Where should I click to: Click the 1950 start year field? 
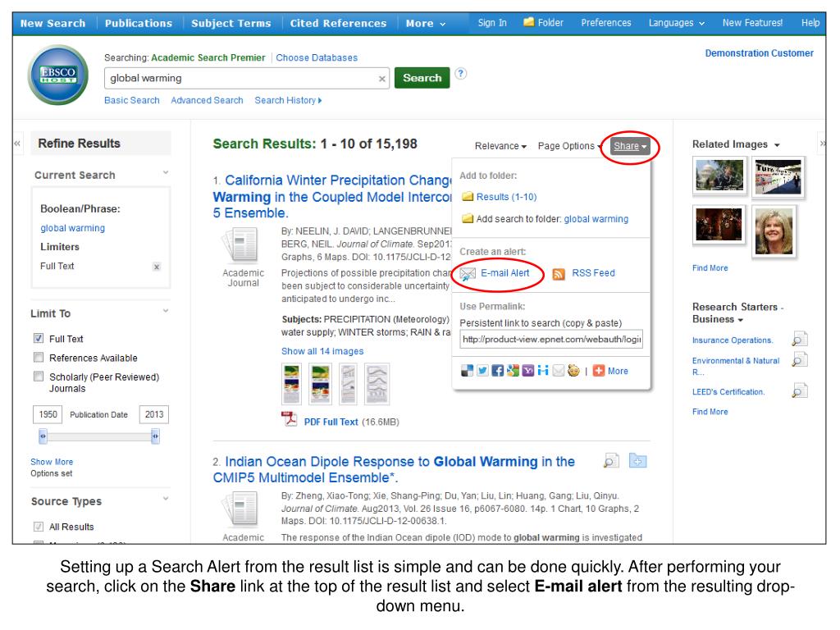click(48, 414)
